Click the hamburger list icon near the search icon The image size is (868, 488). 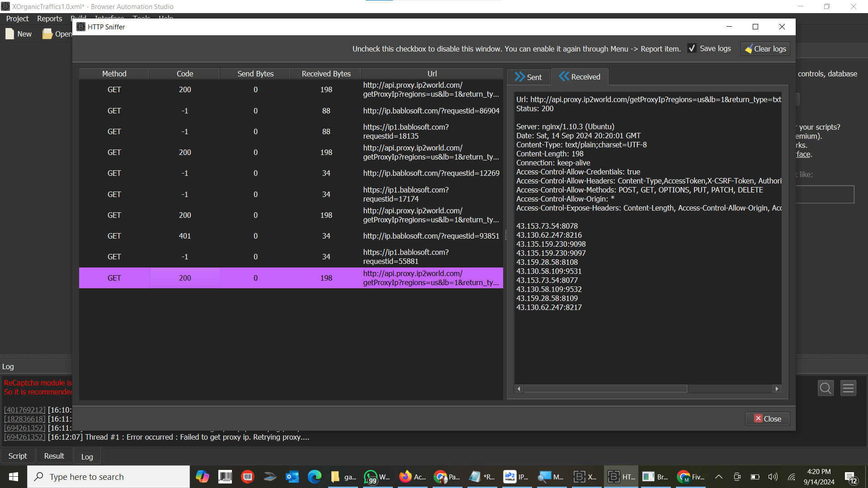848,388
